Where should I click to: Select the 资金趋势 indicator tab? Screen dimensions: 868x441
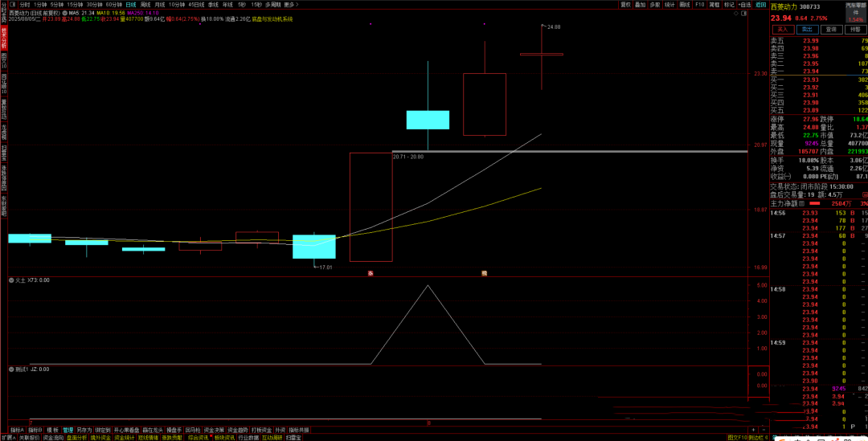[237, 430]
